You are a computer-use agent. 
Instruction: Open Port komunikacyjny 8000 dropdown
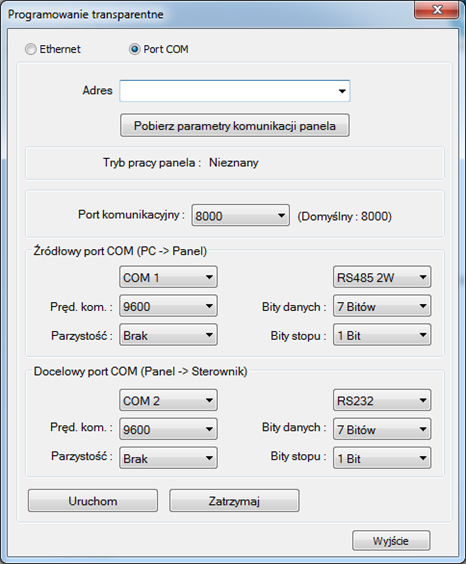pos(241,215)
